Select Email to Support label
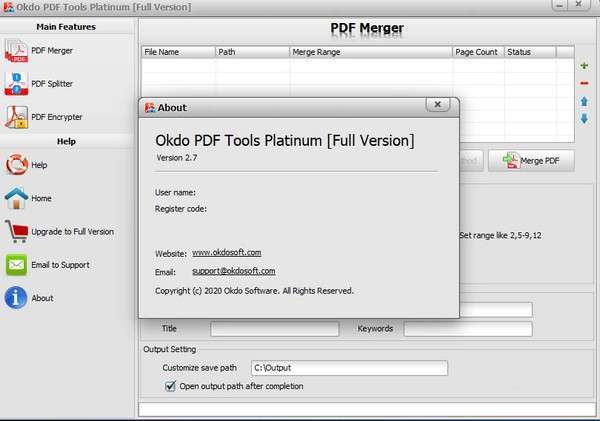 [60, 265]
